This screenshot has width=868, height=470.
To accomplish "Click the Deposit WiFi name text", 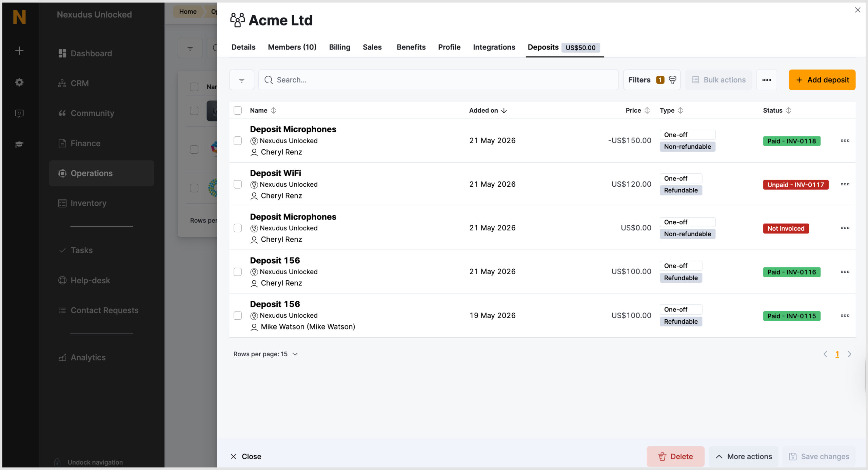I will pos(275,173).
